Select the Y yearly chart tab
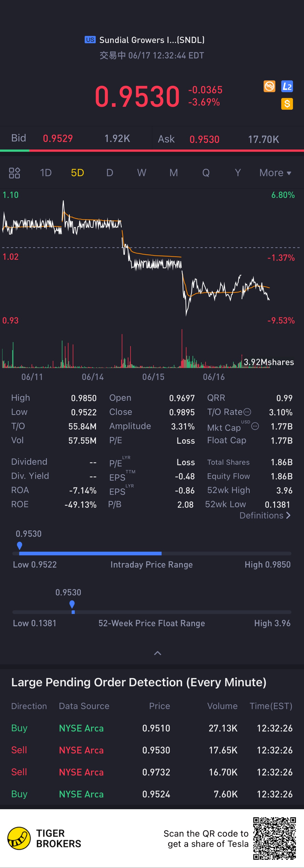The image size is (304, 868). 238,173
